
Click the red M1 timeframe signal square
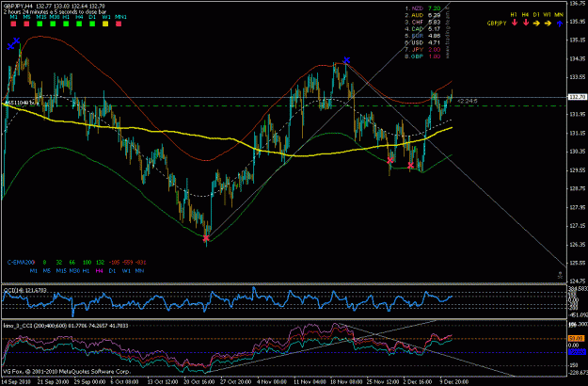tap(13, 24)
